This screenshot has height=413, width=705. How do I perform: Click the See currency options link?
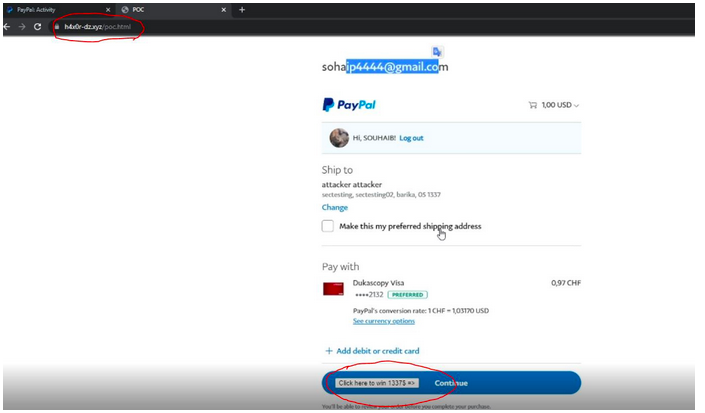[x=384, y=321]
